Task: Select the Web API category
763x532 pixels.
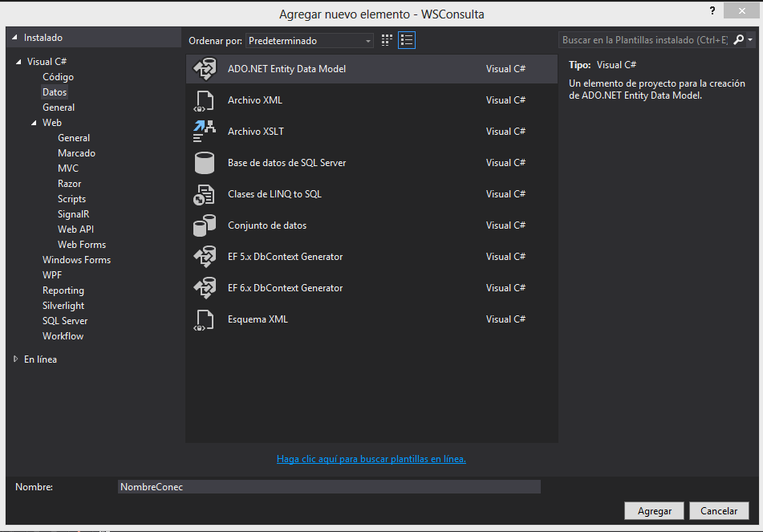Action: pos(75,229)
